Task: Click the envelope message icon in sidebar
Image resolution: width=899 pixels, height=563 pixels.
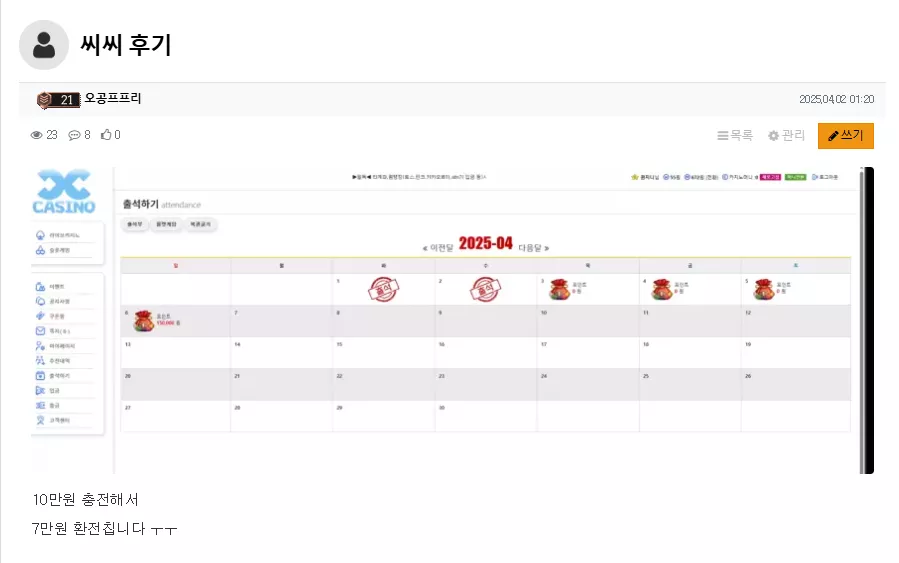Action: point(40,331)
